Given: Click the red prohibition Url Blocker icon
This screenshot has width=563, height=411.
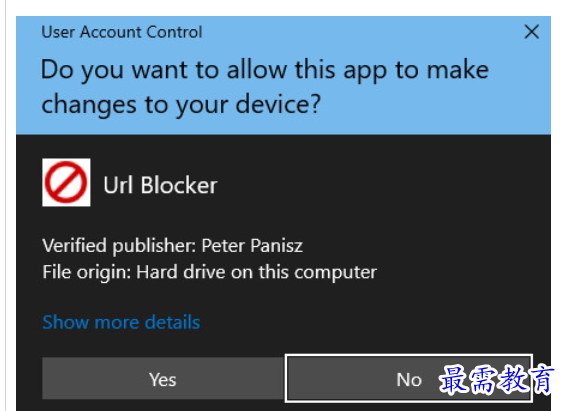Looking at the screenshot, I should (66, 182).
